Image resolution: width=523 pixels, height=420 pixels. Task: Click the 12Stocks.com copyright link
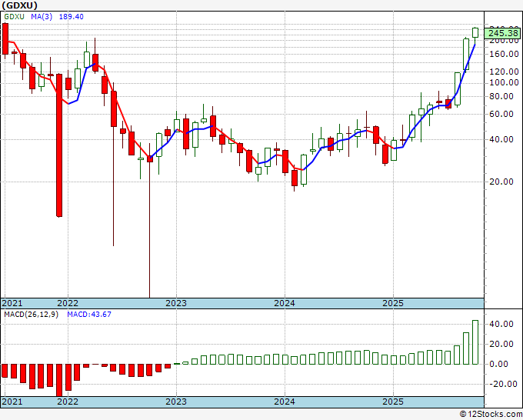point(491,415)
